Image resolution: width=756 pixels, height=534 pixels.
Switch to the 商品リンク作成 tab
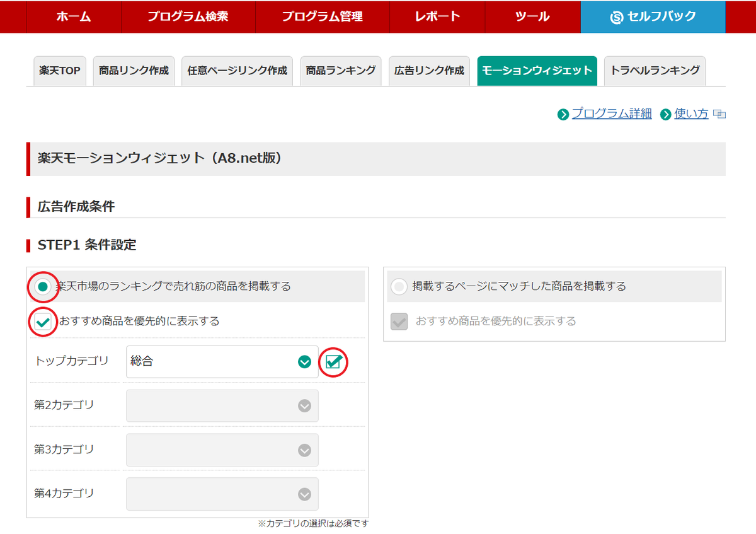click(134, 71)
